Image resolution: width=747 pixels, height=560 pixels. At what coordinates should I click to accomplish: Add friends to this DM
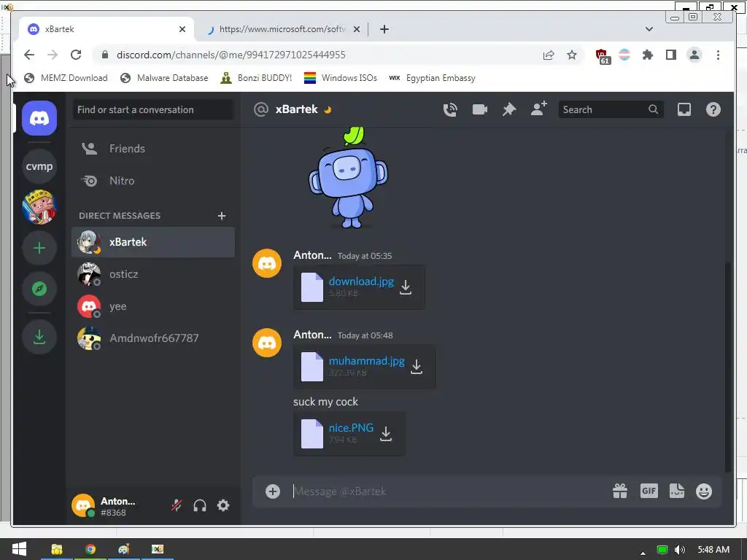[539, 109]
